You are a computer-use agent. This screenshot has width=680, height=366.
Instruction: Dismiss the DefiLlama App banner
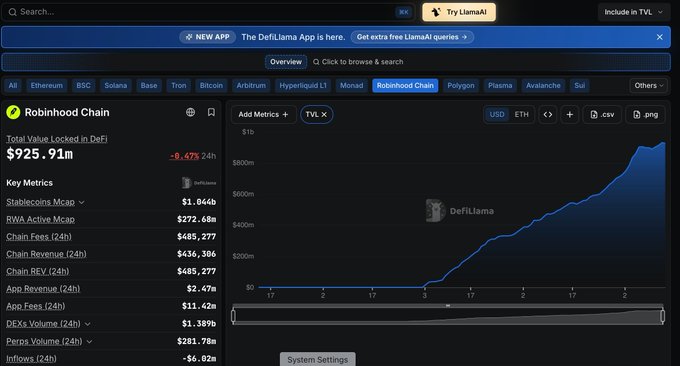(x=660, y=37)
